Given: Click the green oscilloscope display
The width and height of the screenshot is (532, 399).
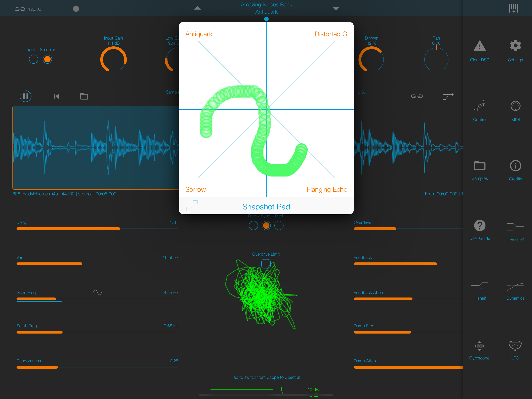Looking at the screenshot, I should pos(262,295).
